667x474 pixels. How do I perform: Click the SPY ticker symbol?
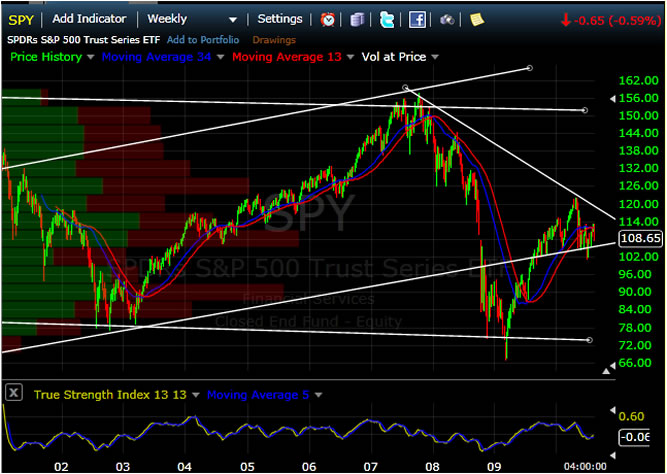coord(22,19)
